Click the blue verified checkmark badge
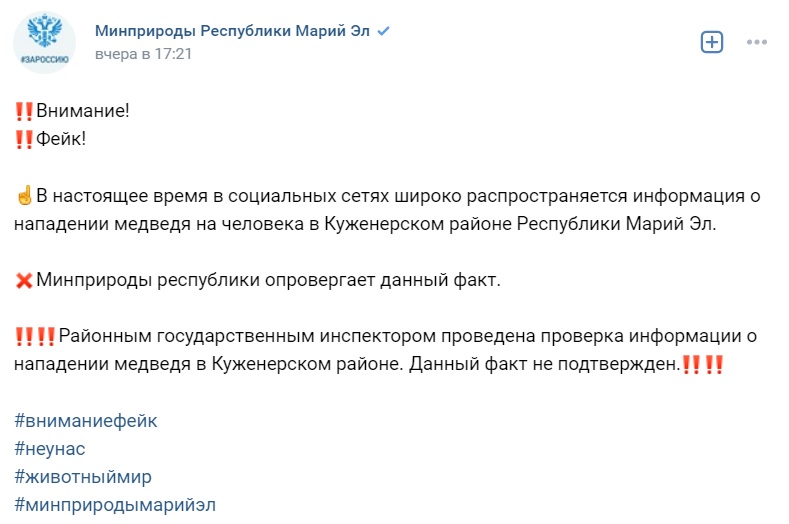 tap(383, 31)
